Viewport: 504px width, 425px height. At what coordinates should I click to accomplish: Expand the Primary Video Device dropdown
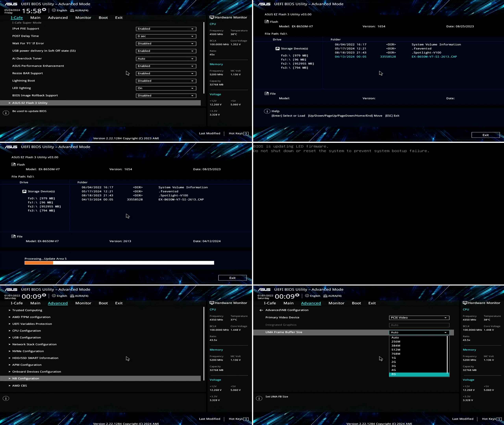(x=419, y=318)
